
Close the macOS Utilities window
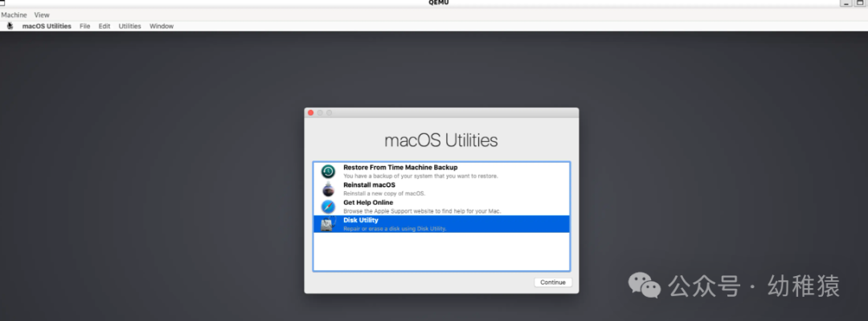tap(311, 112)
